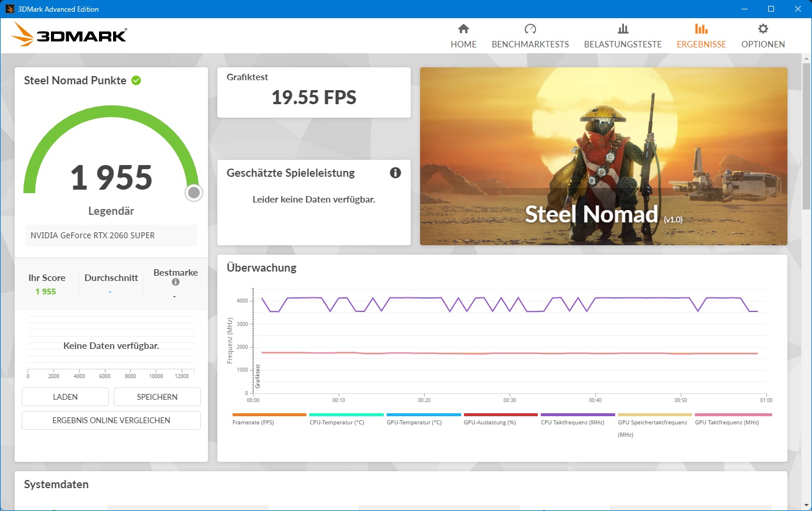Click the scrollbar down arrow
Screen dimensions: 812x511
(x=807, y=505)
